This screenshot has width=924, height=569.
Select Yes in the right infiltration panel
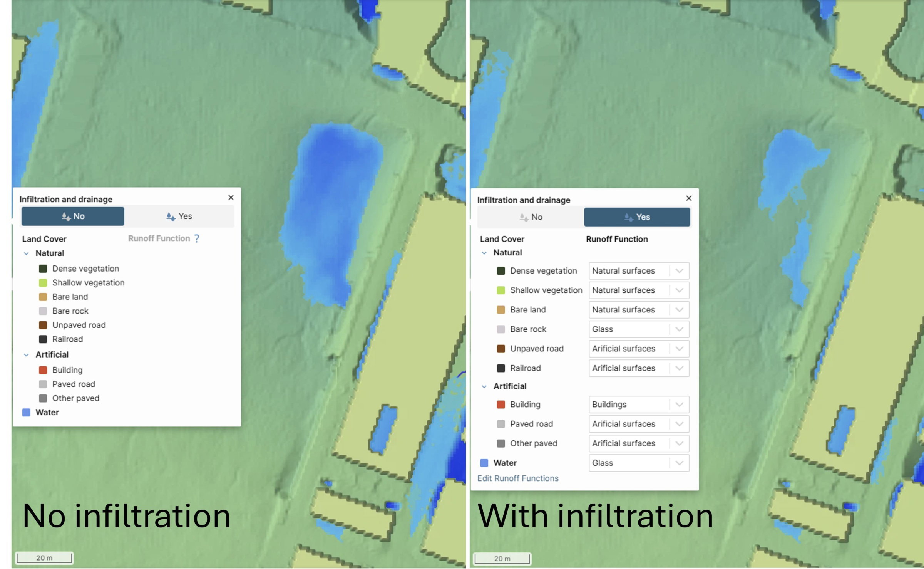pyautogui.click(x=637, y=217)
